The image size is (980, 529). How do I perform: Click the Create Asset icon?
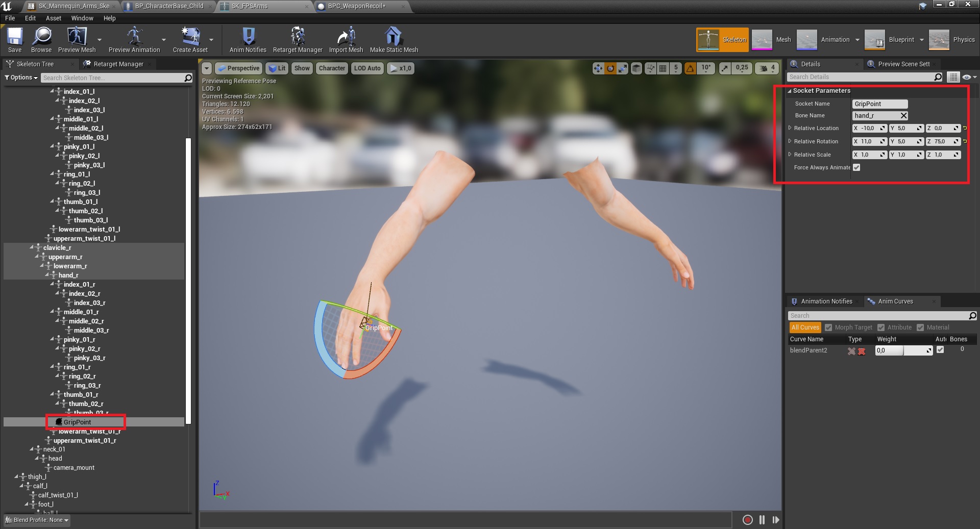tap(190, 37)
